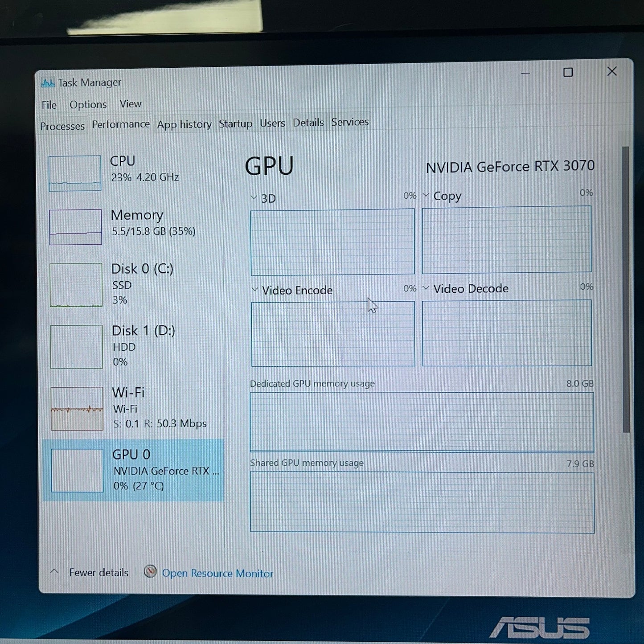Select the Wi-Fi network graph thumbnail
The width and height of the screenshot is (644, 644).
[x=77, y=408]
